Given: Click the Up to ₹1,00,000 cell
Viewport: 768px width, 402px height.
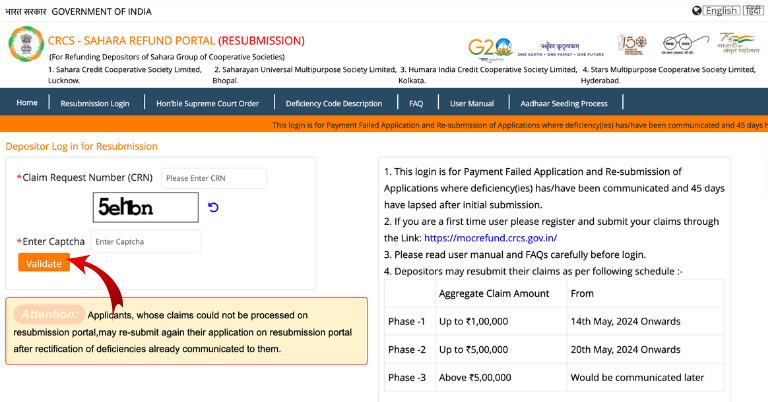Looking at the screenshot, I should [501, 321].
